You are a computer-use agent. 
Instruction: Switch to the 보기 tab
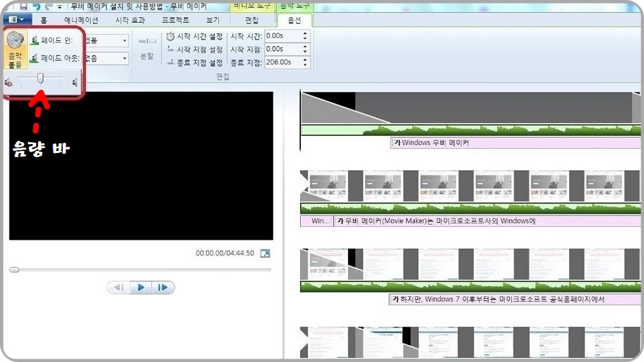coord(212,20)
